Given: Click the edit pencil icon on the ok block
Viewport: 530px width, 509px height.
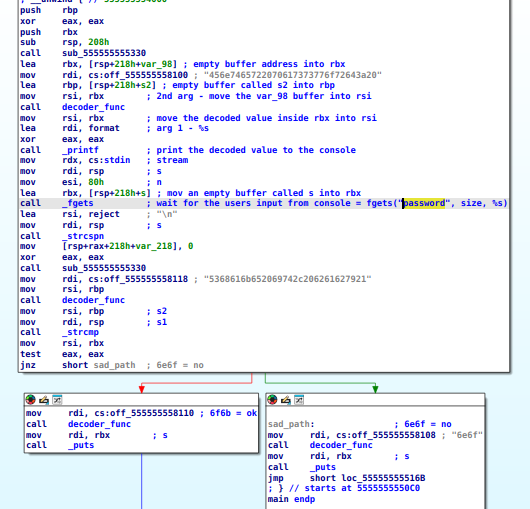Looking at the screenshot, I should pyautogui.click(x=44, y=400).
